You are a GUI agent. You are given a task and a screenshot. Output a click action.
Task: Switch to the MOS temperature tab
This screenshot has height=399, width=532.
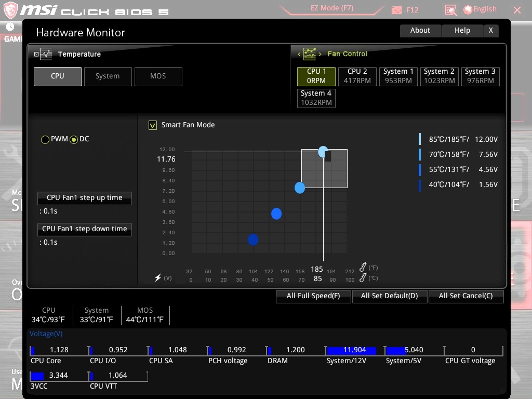pos(158,76)
